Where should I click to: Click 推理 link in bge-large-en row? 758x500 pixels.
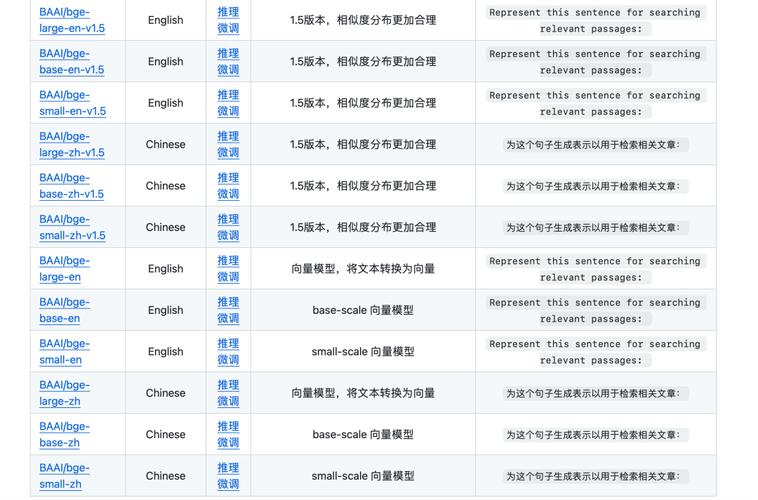(228, 261)
